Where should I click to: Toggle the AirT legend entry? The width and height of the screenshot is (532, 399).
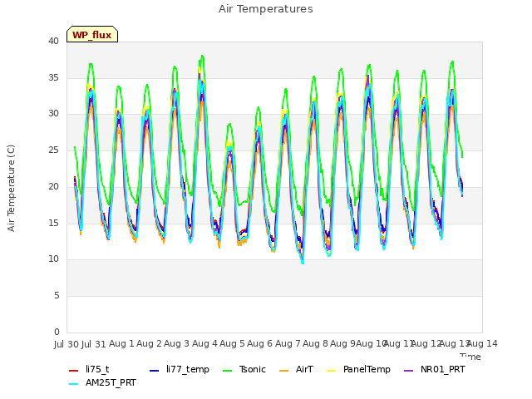[296, 369]
